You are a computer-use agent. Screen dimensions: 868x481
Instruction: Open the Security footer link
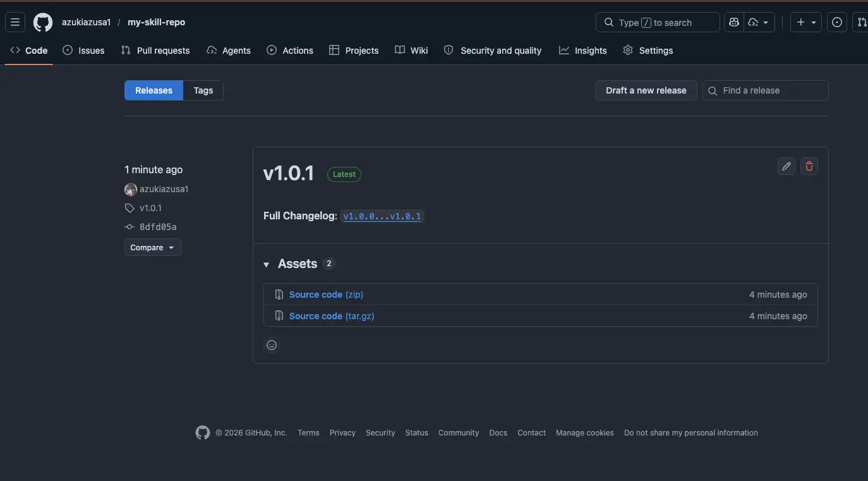pos(380,433)
